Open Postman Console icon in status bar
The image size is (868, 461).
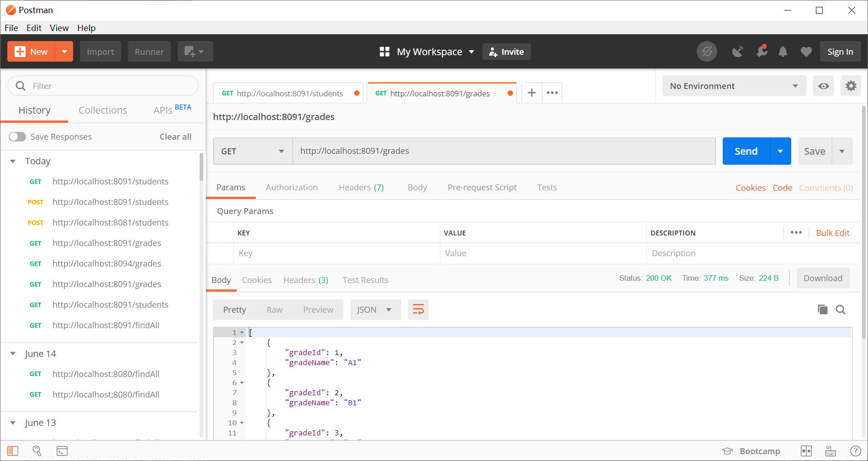click(62, 451)
